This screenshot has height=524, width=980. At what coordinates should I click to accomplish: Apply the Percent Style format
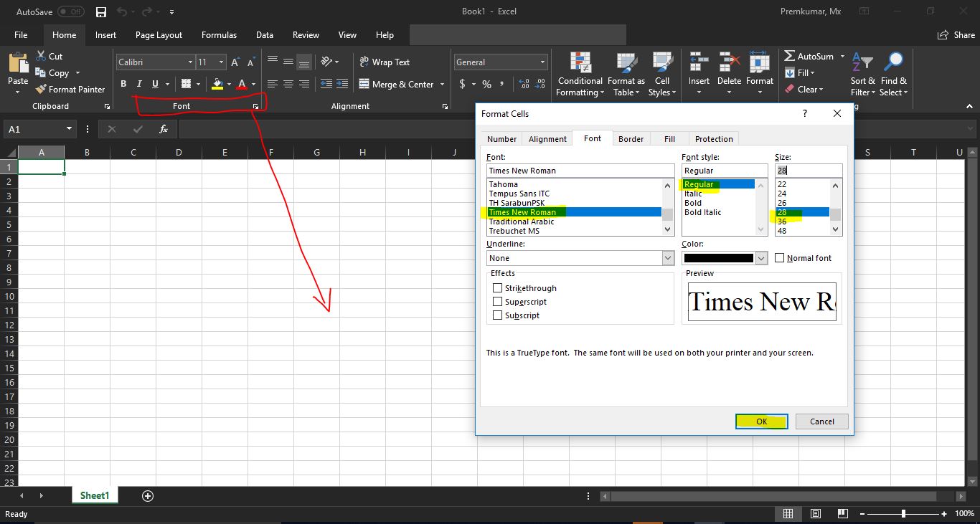point(486,84)
